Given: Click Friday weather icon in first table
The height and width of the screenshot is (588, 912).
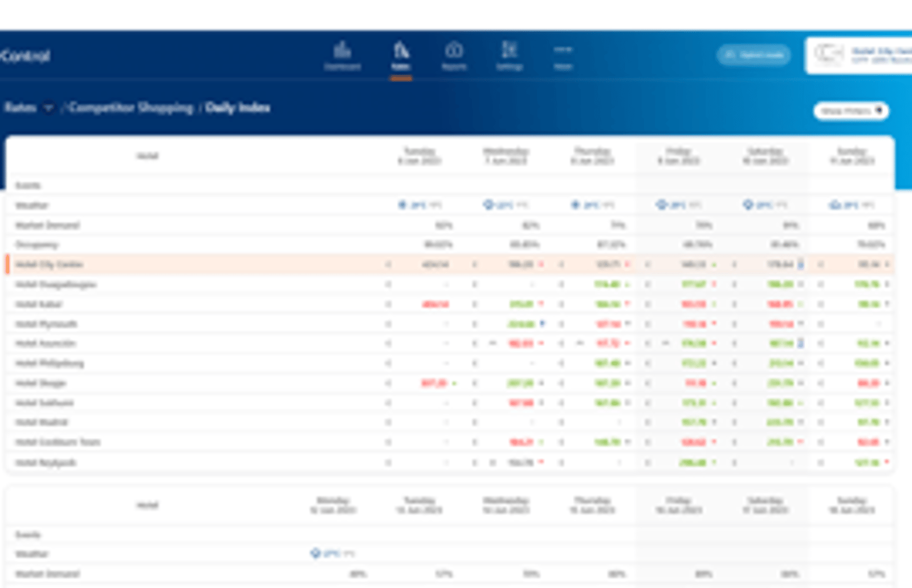Looking at the screenshot, I should click(662, 205).
